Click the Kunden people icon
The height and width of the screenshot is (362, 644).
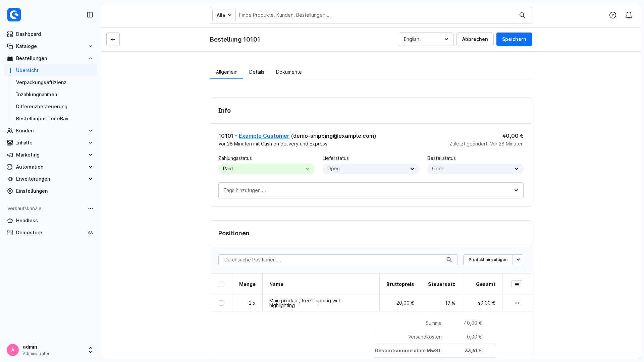10,131
